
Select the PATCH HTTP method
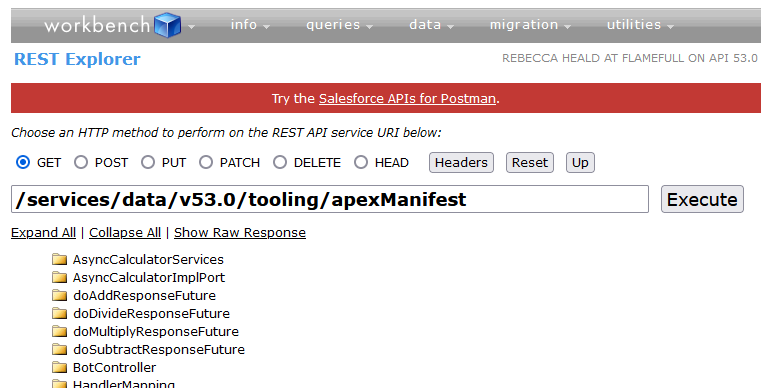click(206, 162)
